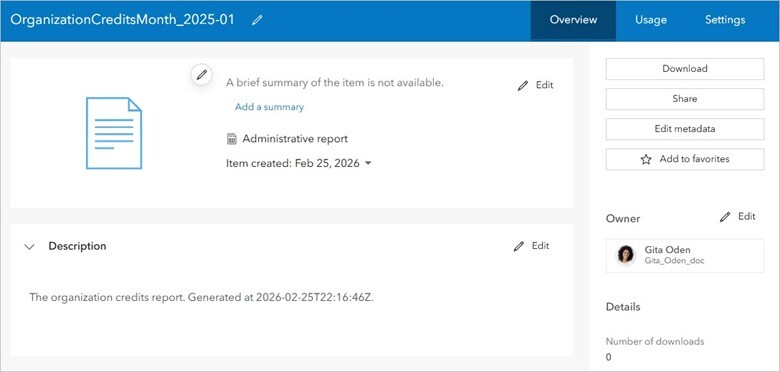Click the Administrative report type icon

pos(231,139)
